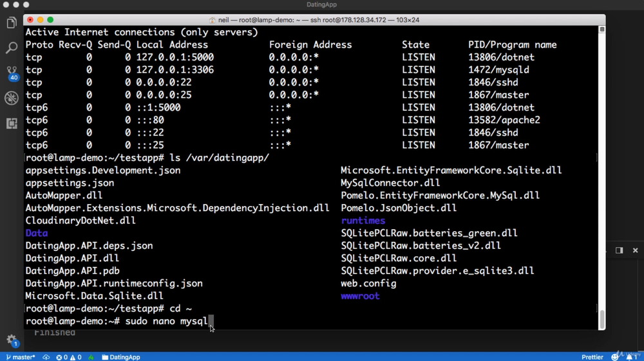Image resolution: width=644 pixels, height=361 pixels.
Task: Click the terminal alternate screen indicator icon
Action: click(x=601, y=30)
